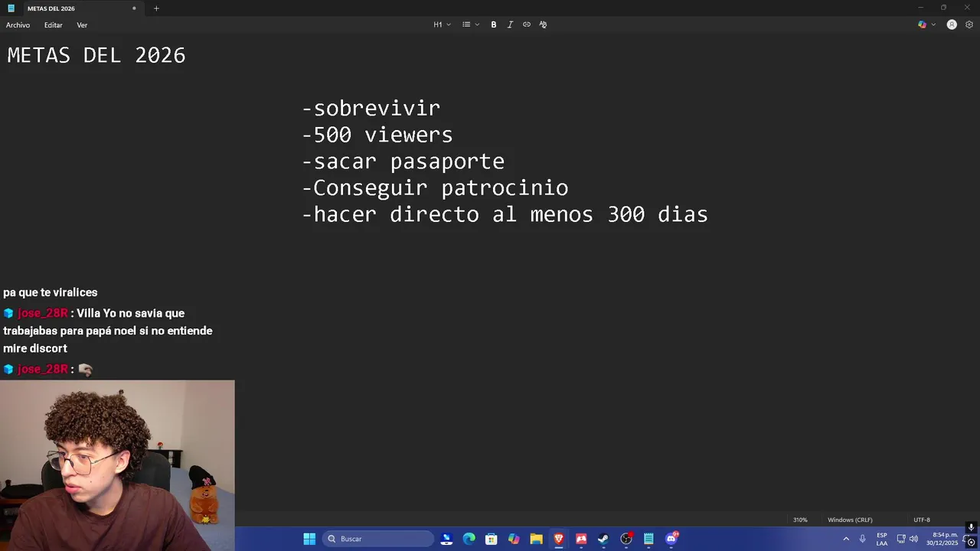The height and width of the screenshot is (551, 980).
Task: Switch to Notepad in the taskbar
Action: click(x=648, y=539)
